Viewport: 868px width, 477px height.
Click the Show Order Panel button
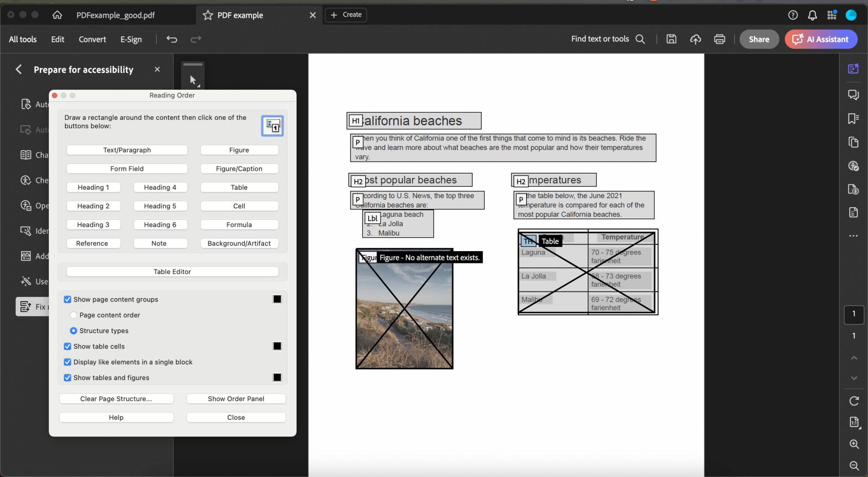(236, 398)
